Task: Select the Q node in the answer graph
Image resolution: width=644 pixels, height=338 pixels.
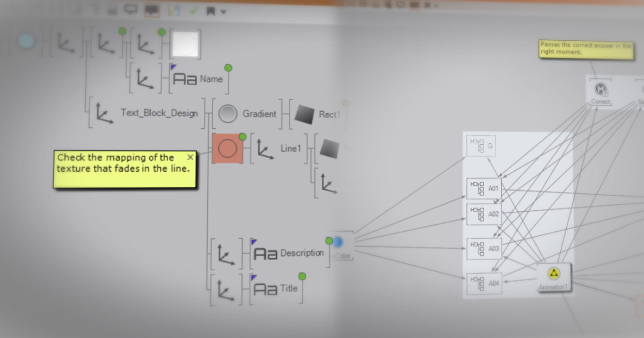Action: 480,145
